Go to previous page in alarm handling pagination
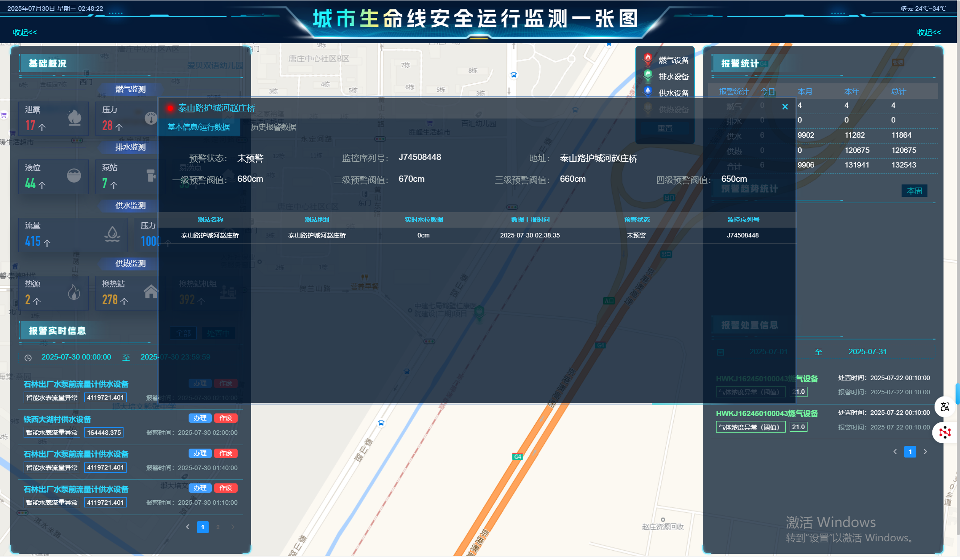The width and height of the screenshot is (960, 560). 895,452
